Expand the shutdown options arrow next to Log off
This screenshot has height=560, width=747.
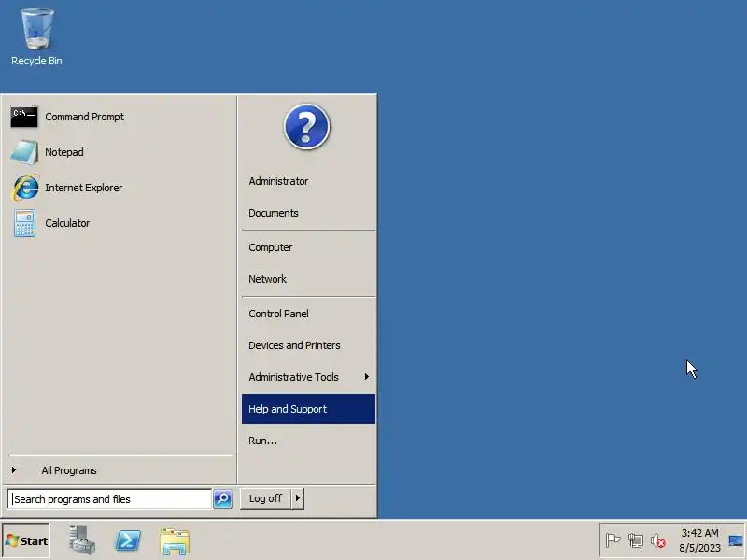pyautogui.click(x=298, y=498)
